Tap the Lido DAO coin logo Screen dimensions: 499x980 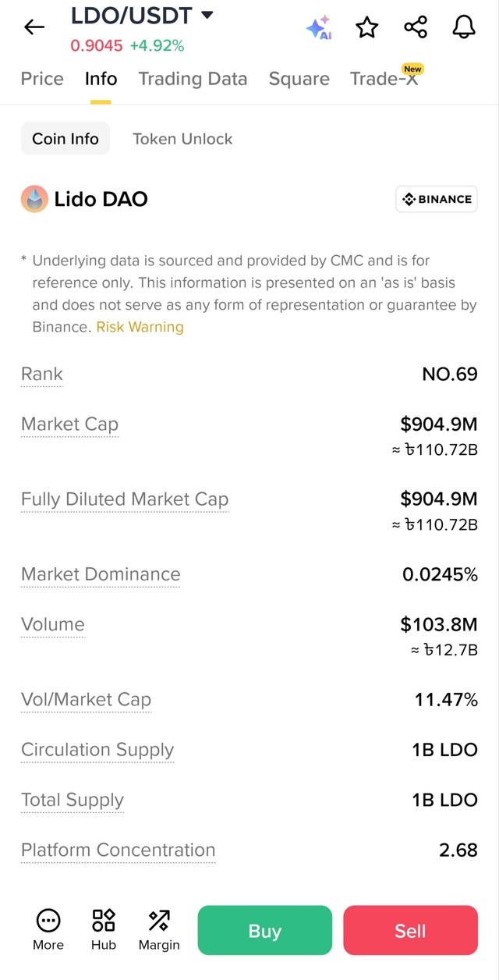[x=34, y=200]
